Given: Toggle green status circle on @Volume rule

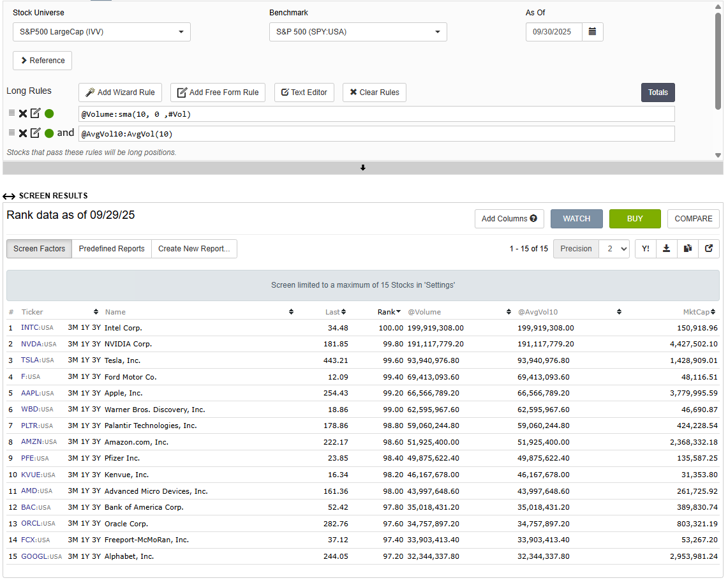Looking at the screenshot, I should tap(49, 114).
